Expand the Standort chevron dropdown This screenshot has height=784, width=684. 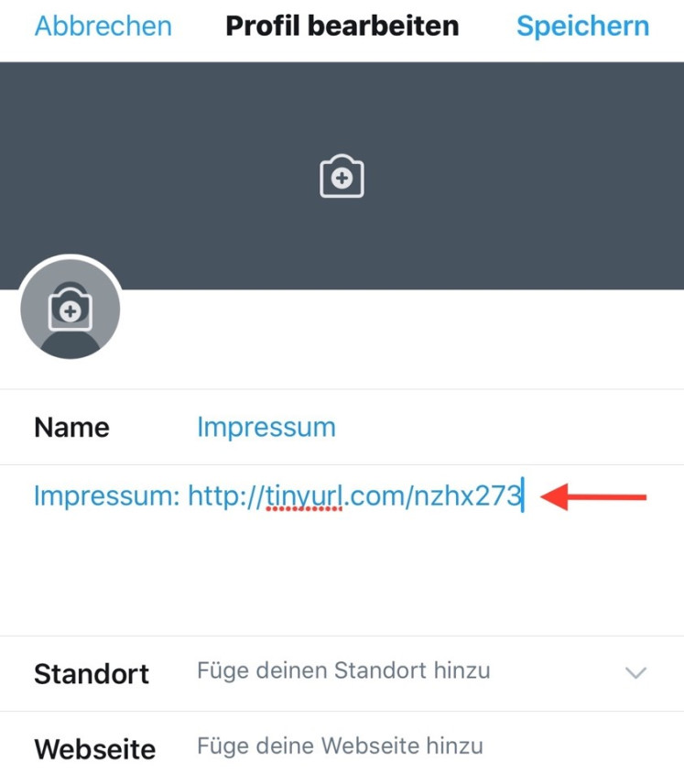[635, 672]
